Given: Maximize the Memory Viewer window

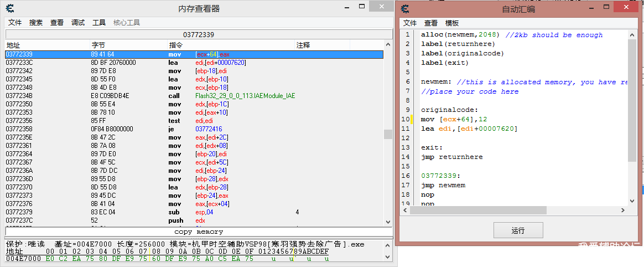Looking at the screenshot, I should click(362, 6).
